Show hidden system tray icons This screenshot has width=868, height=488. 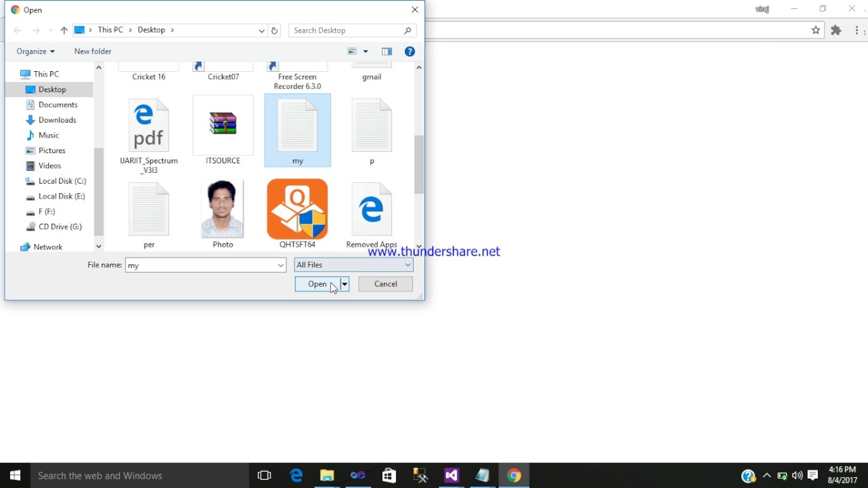[767, 476]
